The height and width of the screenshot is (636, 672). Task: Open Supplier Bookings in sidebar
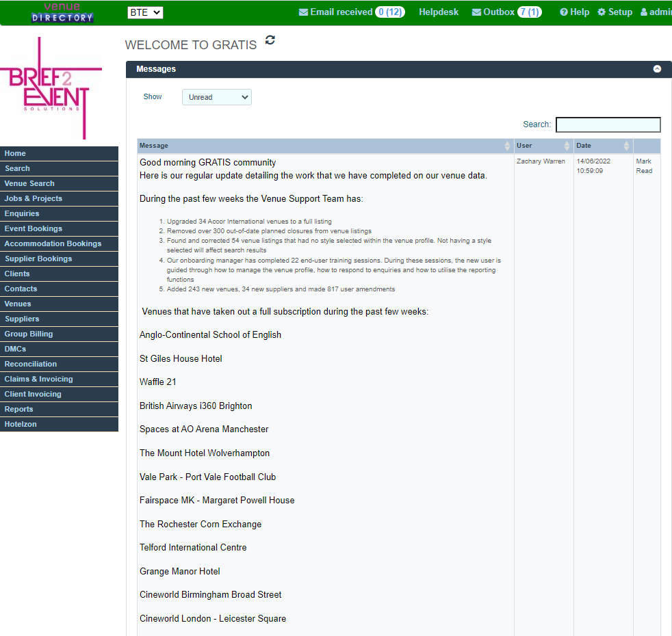[59, 259]
